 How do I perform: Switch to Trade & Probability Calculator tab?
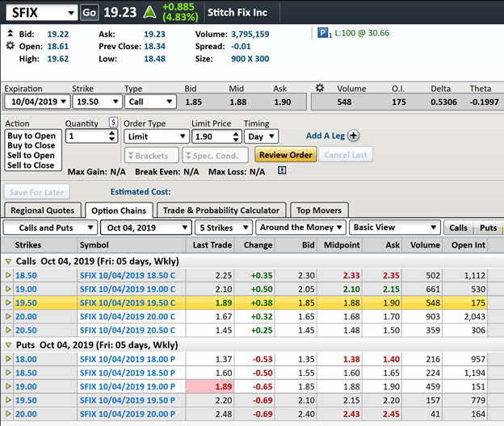(x=220, y=211)
